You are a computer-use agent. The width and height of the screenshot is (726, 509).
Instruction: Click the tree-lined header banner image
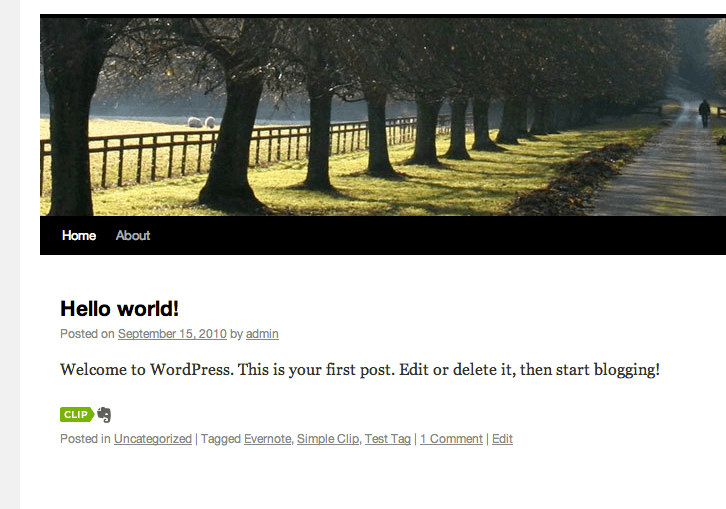point(383,116)
